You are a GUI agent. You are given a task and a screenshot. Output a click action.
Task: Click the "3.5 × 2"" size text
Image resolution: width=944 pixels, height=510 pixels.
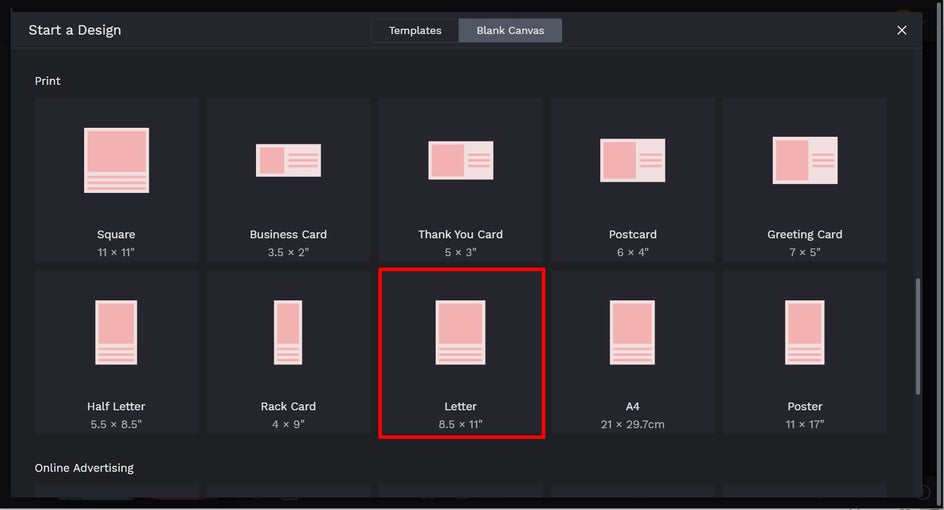point(288,252)
